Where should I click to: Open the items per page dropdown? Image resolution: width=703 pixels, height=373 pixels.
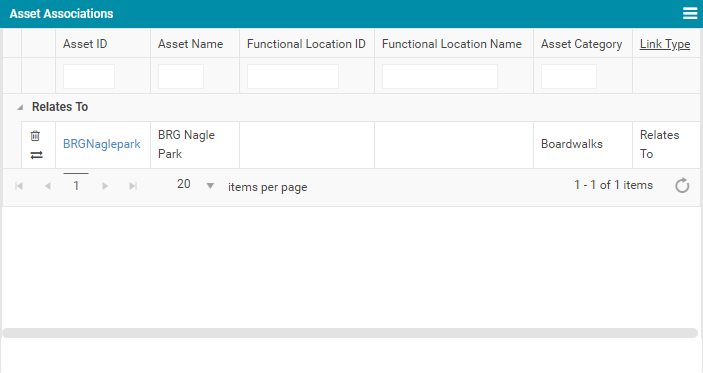pyautogui.click(x=210, y=186)
